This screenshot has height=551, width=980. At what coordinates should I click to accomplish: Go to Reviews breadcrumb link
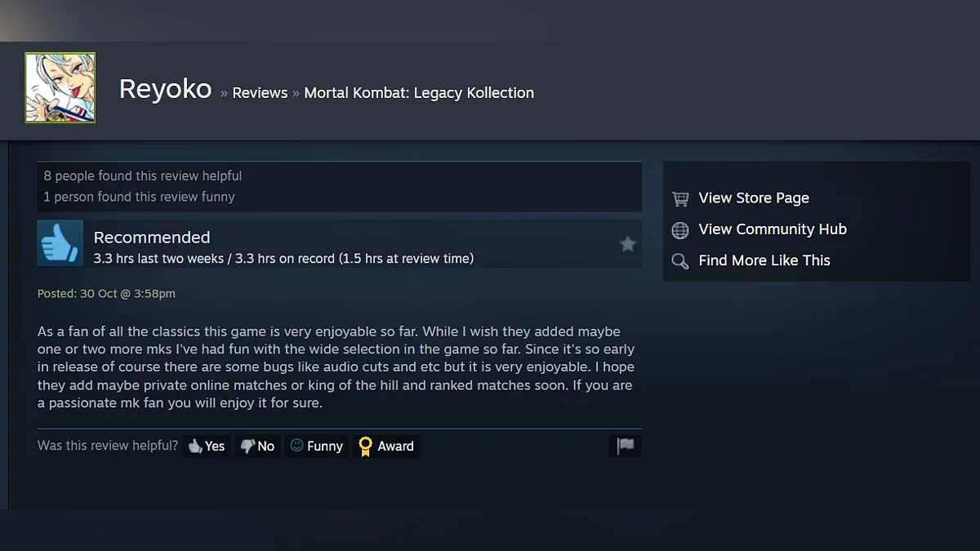pos(260,93)
